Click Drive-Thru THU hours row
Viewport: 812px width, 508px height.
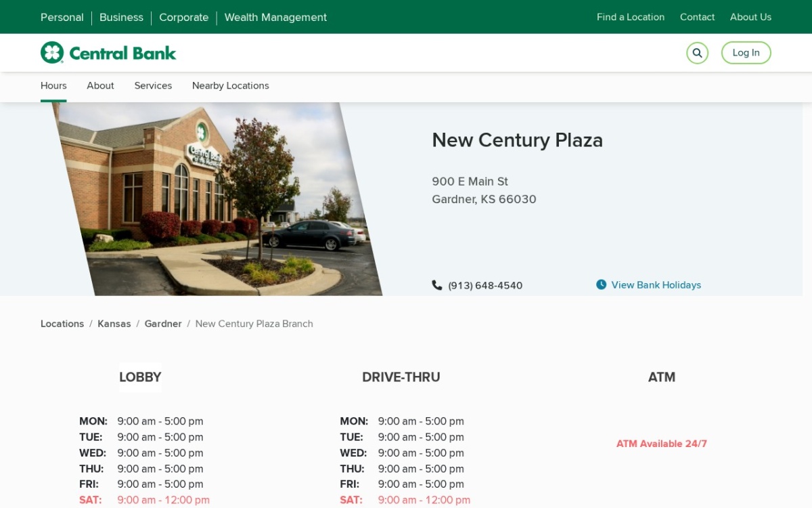pyautogui.click(x=402, y=469)
